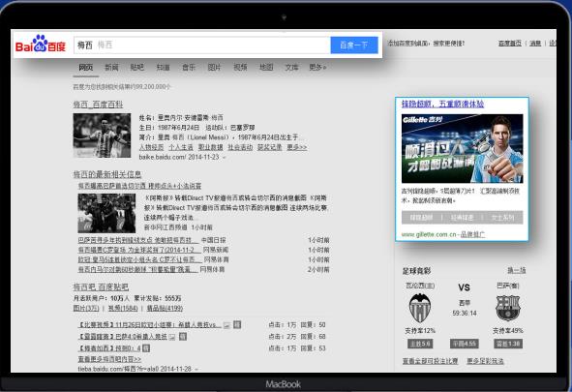Click the news photo thumbnail of players
Image resolution: width=572 pixels, height=392 pixels.
pyautogui.click(x=106, y=213)
